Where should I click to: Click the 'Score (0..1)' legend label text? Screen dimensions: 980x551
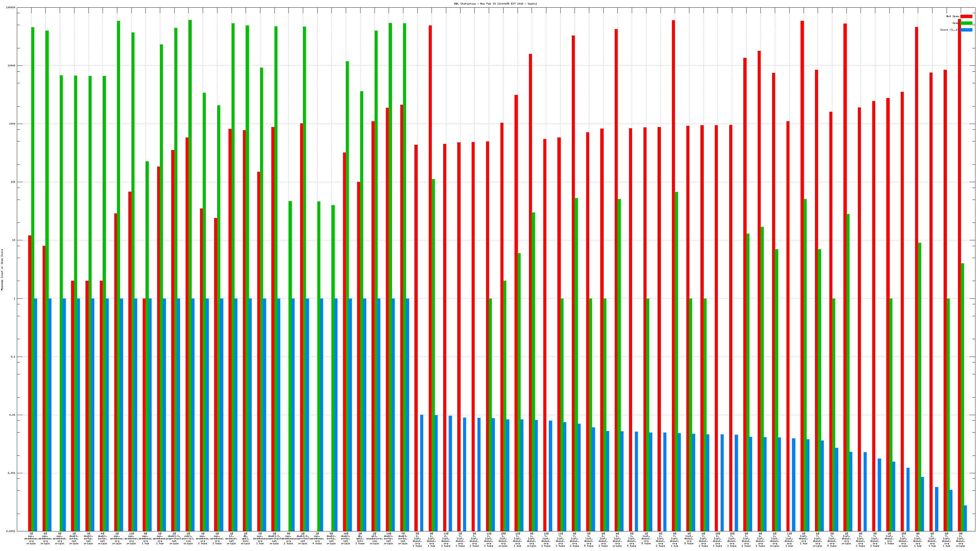[x=949, y=30]
